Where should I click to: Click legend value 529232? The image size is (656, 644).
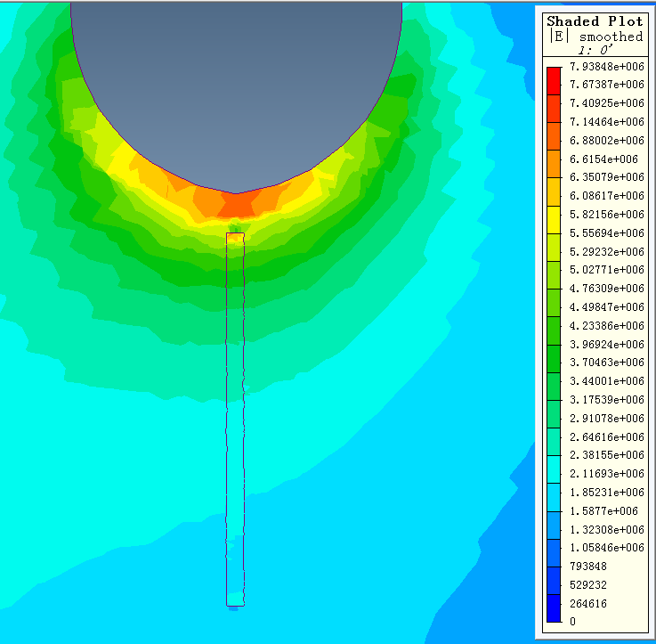587,584
